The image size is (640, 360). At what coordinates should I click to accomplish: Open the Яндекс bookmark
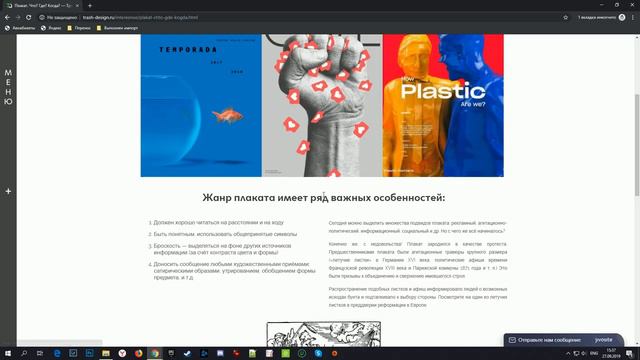click(x=51, y=28)
